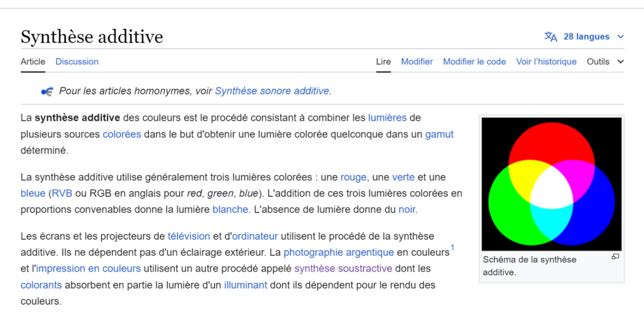Click footnote reference 1
The height and width of the screenshot is (322, 644).
click(452, 248)
